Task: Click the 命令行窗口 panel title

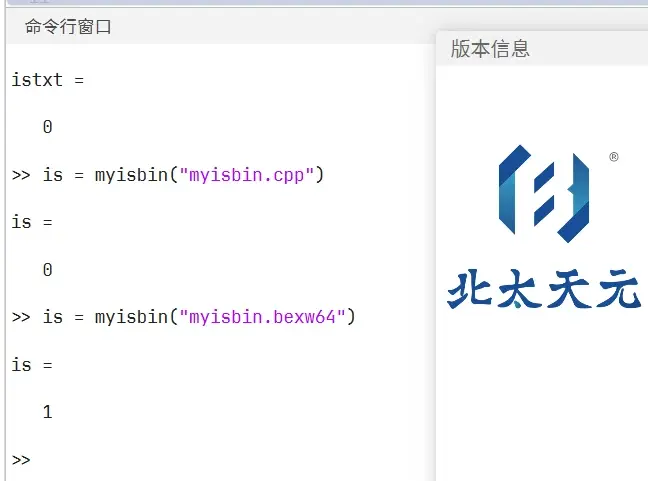Action: (x=68, y=27)
